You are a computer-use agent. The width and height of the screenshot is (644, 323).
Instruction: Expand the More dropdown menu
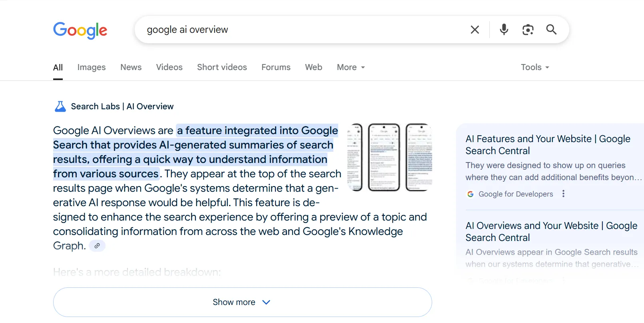[x=351, y=67]
